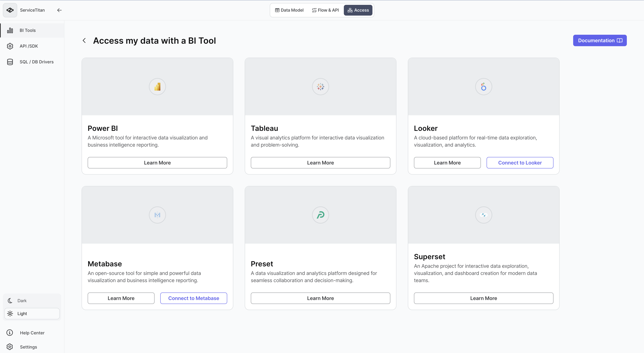644x353 pixels.
Task: Click Learn More under Tableau
Action: click(320, 163)
